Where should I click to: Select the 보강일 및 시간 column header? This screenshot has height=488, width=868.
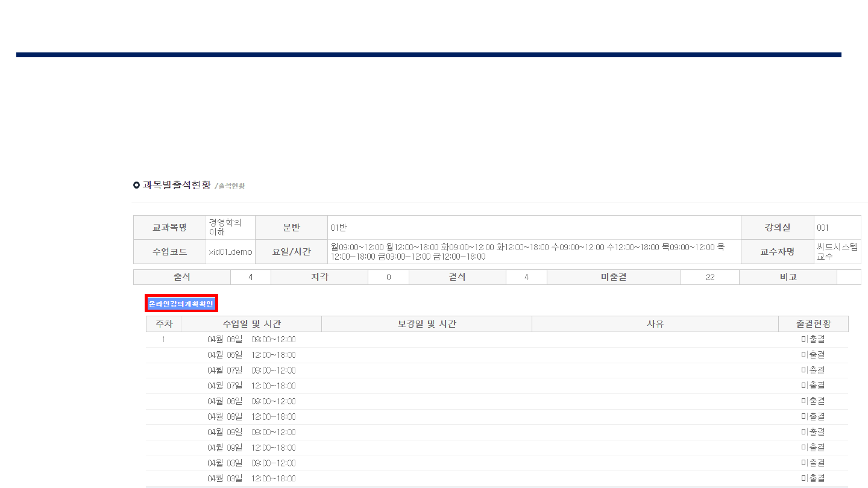coord(427,324)
